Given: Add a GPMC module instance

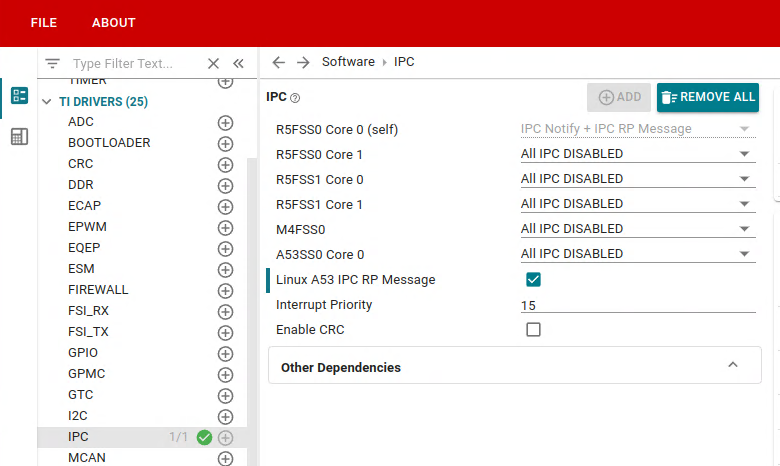Looking at the screenshot, I should (x=225, y=374).
